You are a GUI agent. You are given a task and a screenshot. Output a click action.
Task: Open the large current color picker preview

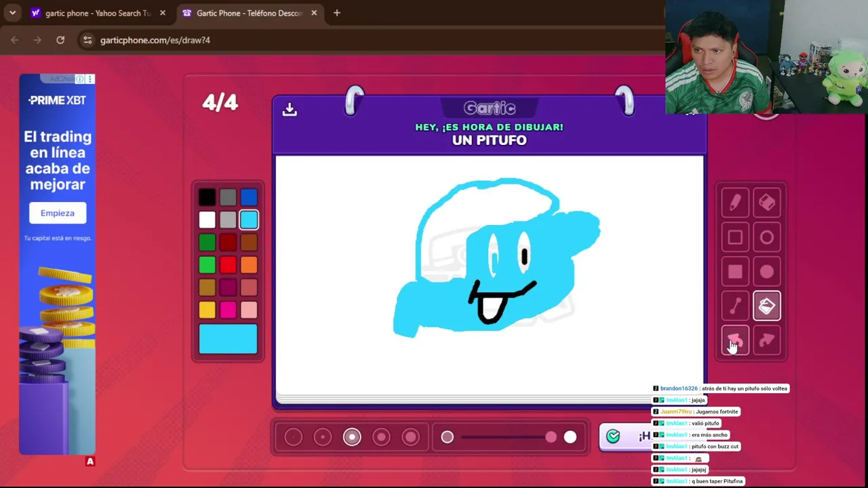click(x=228, y=339)
